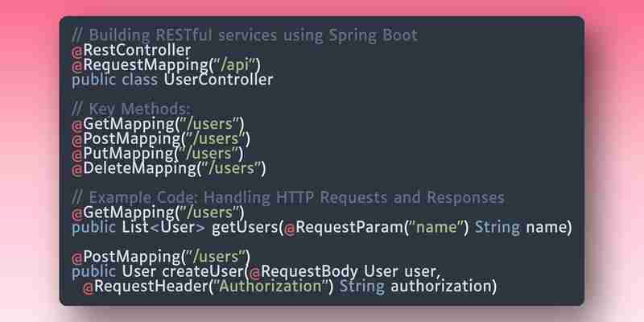Click the getUsers method name
This screenshot has width=644, height=322.
tap(245, 228)
